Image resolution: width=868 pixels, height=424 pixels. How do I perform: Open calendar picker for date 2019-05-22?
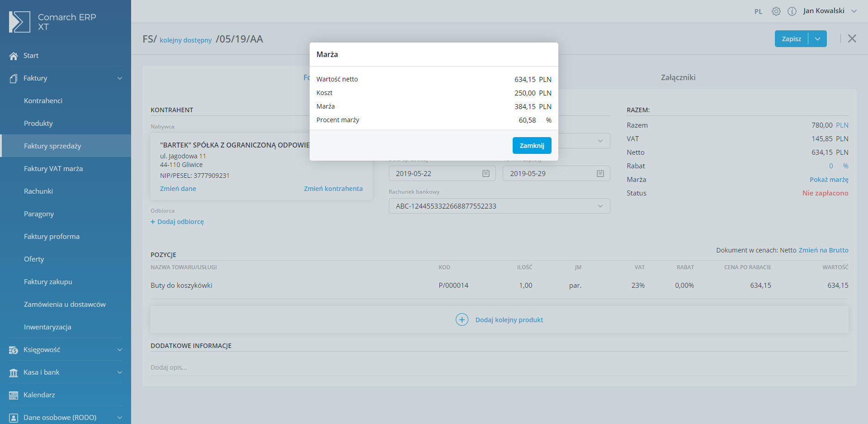486,173
